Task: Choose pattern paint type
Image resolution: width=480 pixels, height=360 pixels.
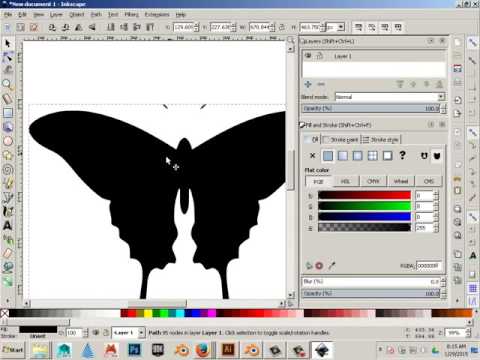Action: click(x=372, y=156)
